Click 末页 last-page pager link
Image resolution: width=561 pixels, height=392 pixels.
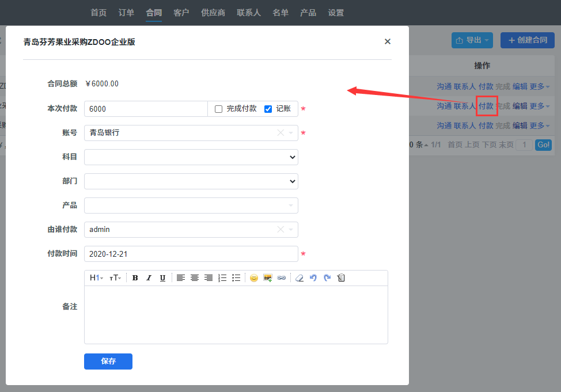506,145
